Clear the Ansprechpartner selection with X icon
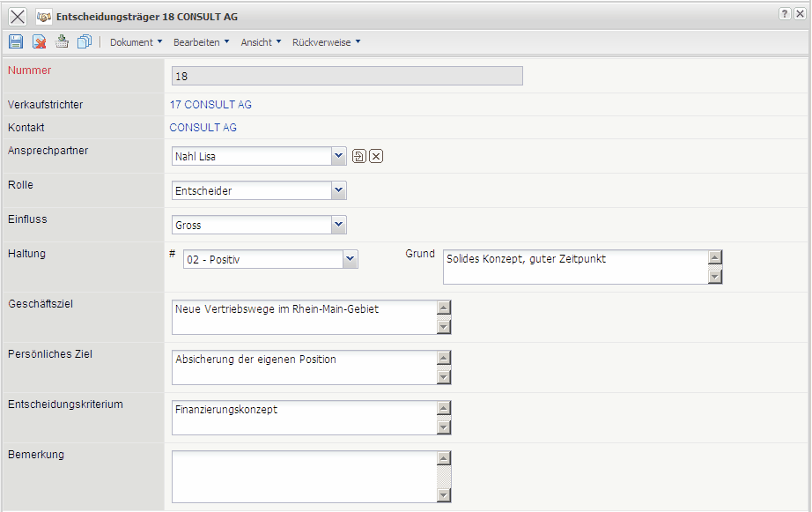Screen dimensions: 812x512 click(376, 156)
